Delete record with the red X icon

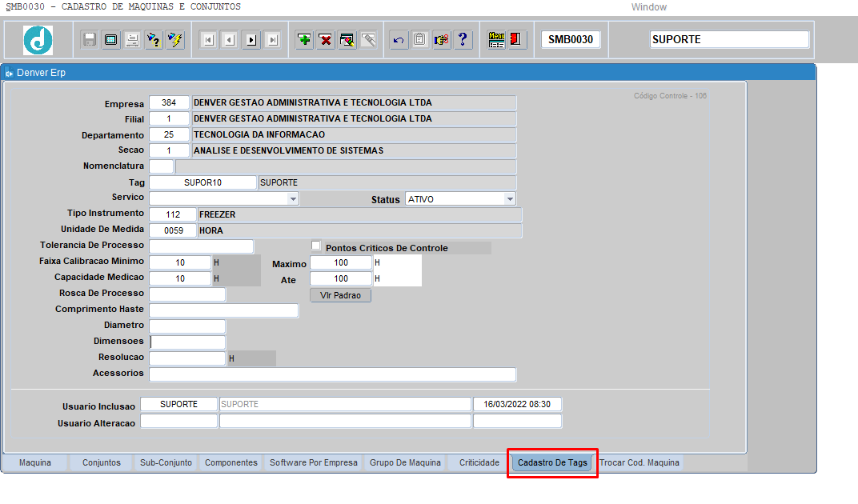326,40
